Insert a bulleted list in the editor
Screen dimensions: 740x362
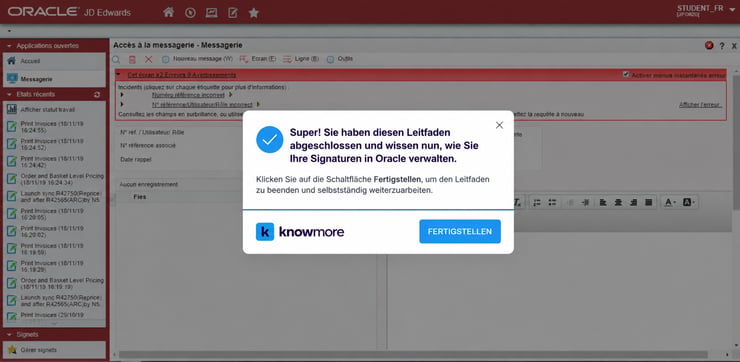pos(552,202)
